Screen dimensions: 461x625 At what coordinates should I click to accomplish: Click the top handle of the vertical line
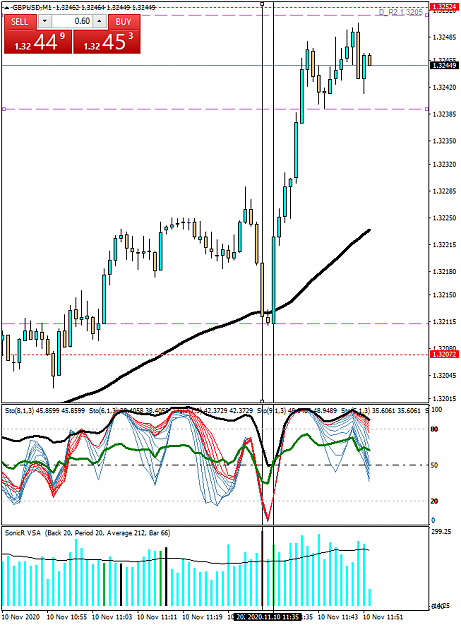262,4
